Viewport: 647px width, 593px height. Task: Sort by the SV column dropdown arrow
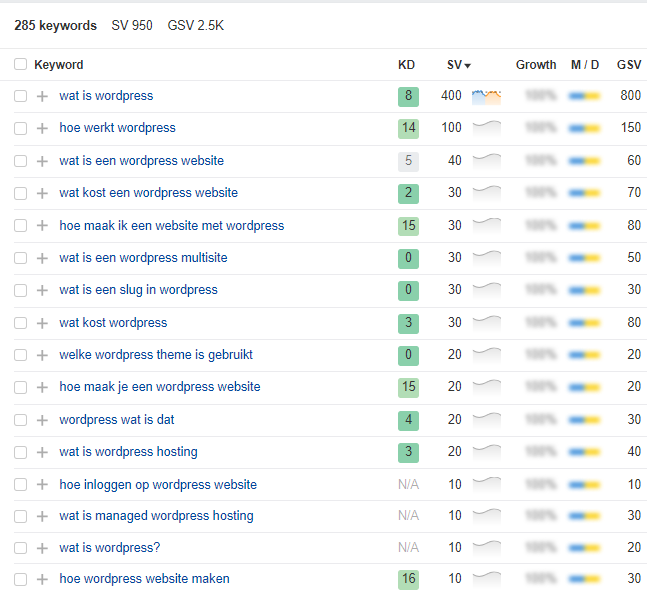468,65
